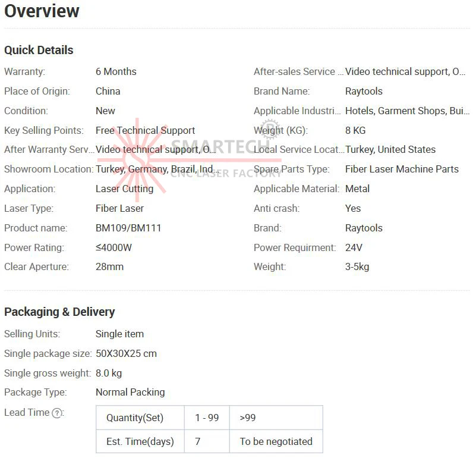Screen dimensions: 476x461
Task: Click Applicable Industries value 'Hotels, Garment Shops'
Action: click(x=408, y=111)
